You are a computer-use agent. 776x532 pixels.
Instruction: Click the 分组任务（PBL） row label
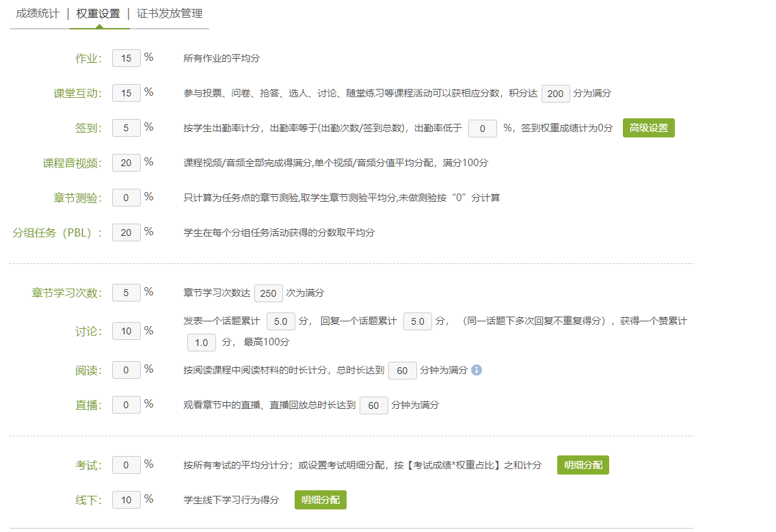[57, 232]
